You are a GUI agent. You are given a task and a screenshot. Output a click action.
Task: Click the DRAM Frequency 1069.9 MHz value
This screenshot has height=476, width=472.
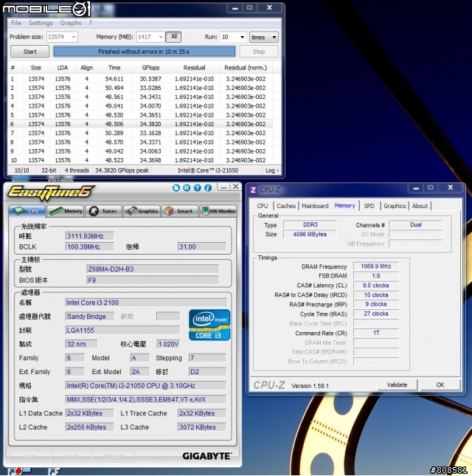tap(376, 266)
